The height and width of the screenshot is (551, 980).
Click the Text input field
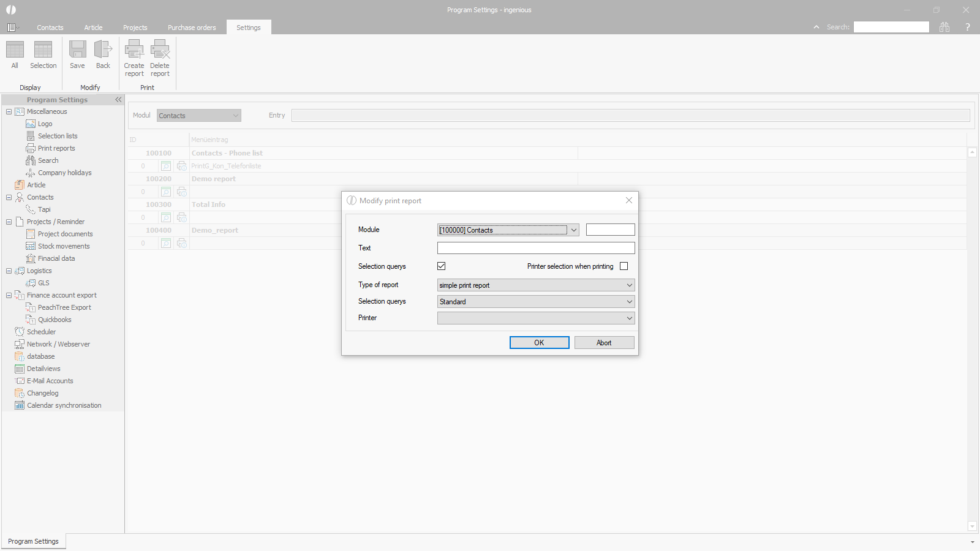point(536,248)
